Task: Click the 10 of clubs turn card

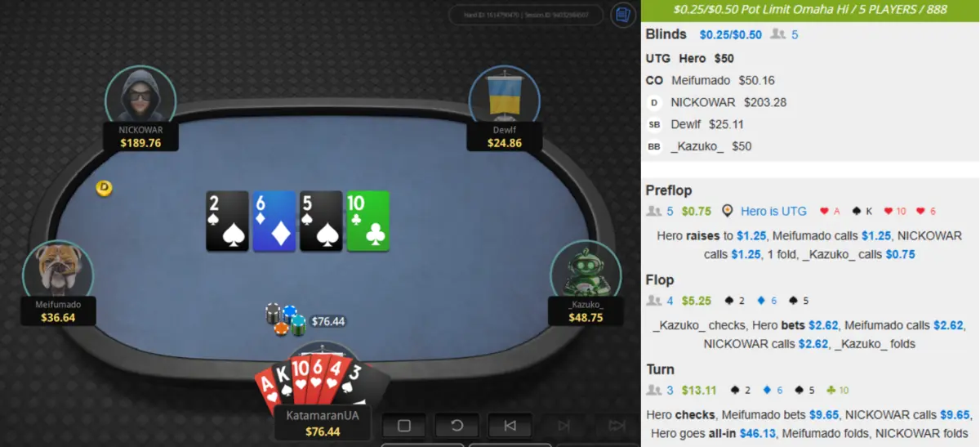Action: [368, 221]
